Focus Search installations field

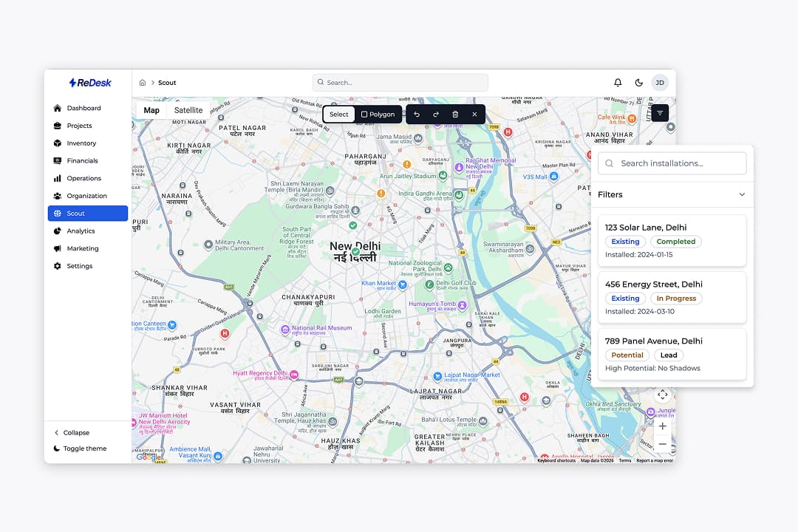tap(672, 163)
